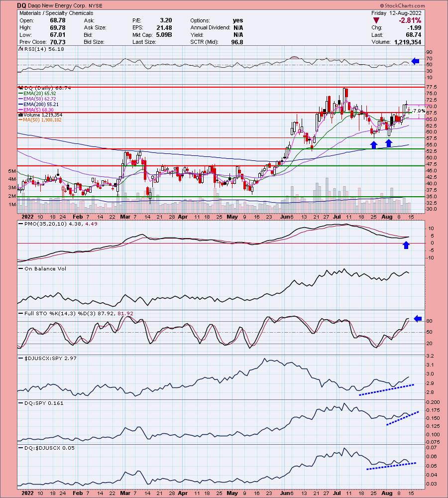Click the SCTR (Mid) value 96.8
Screen dimensions: 448x498
pos(237,42)
